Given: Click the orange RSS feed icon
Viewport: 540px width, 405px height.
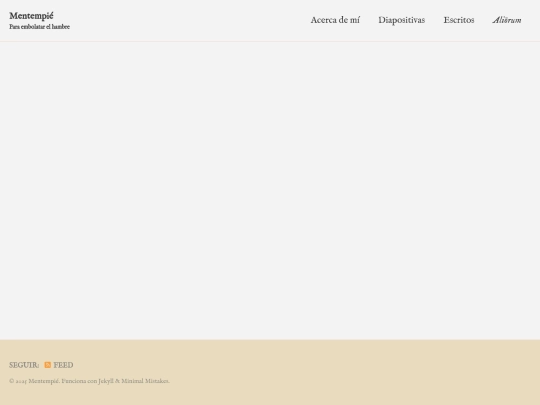Looking at the screenshot, I should 48,365.
